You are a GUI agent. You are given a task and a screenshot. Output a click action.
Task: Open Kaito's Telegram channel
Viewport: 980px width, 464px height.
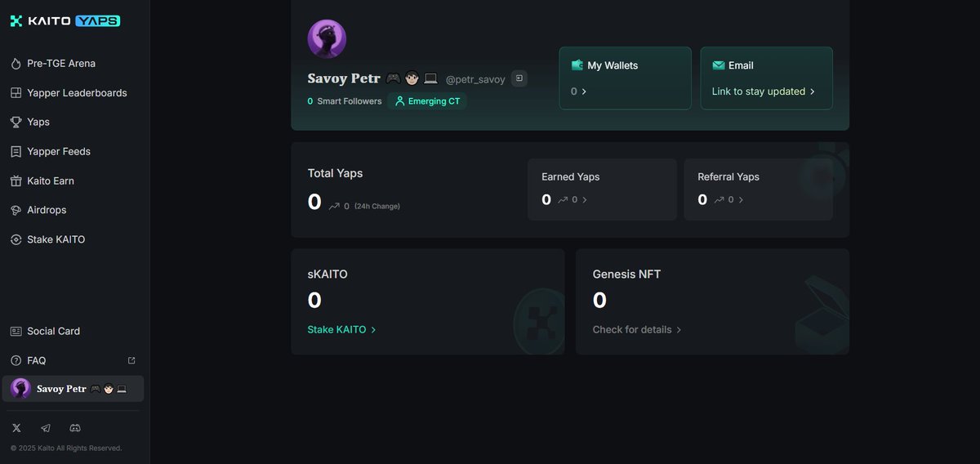(x=46, y=428)
